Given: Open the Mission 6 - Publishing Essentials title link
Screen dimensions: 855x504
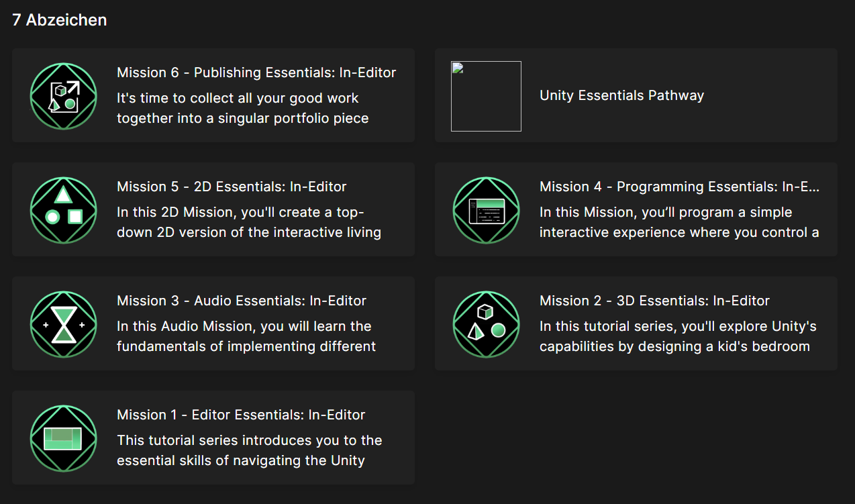Looking at the screenshot, I should click(x=256, y=72).
